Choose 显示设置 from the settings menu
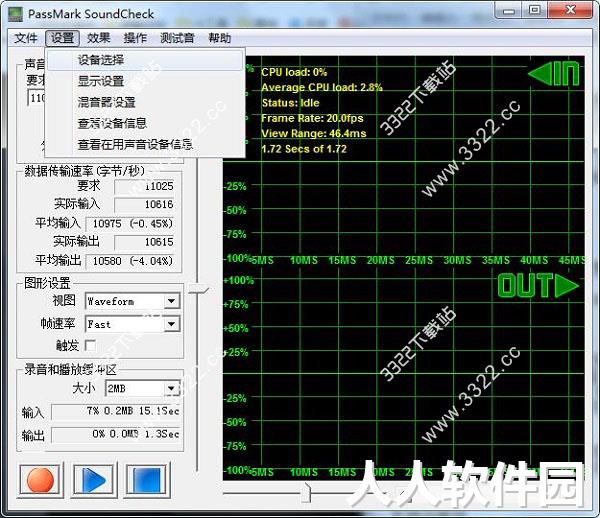 click(x=145, y=81)
